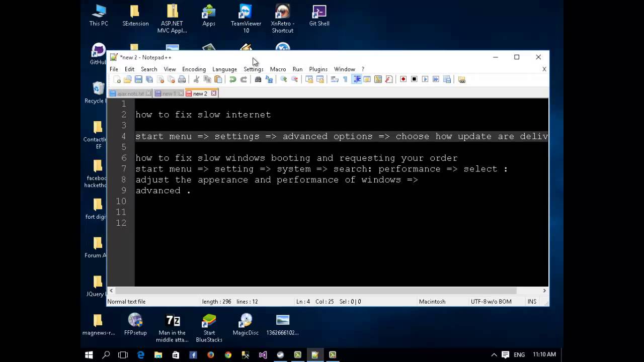Click the Cut scissors icon
Viewport: 644px width, 362px height.
click(196, 79)
